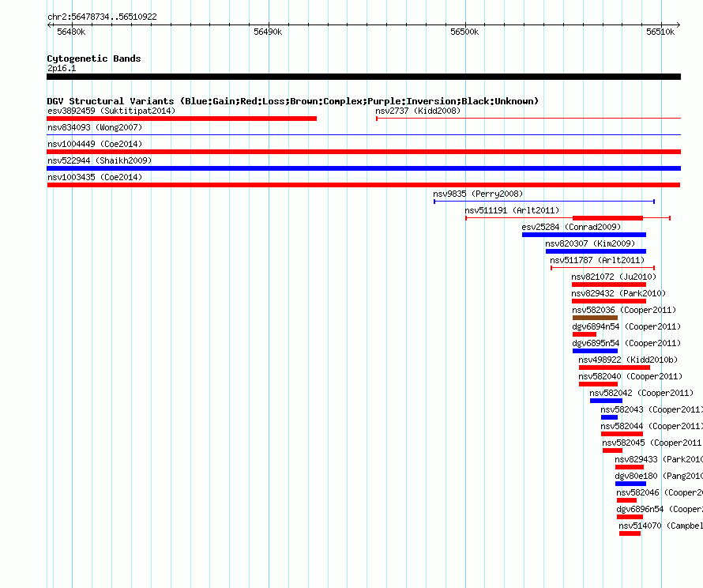
Task: Click the nsv582044 variant label
Action: [652, 426]
